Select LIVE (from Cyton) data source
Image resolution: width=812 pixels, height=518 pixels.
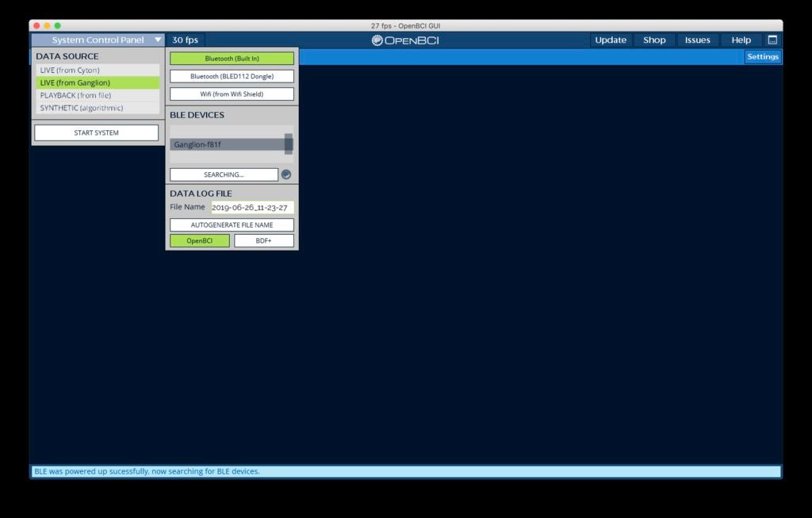pos(98,70)
